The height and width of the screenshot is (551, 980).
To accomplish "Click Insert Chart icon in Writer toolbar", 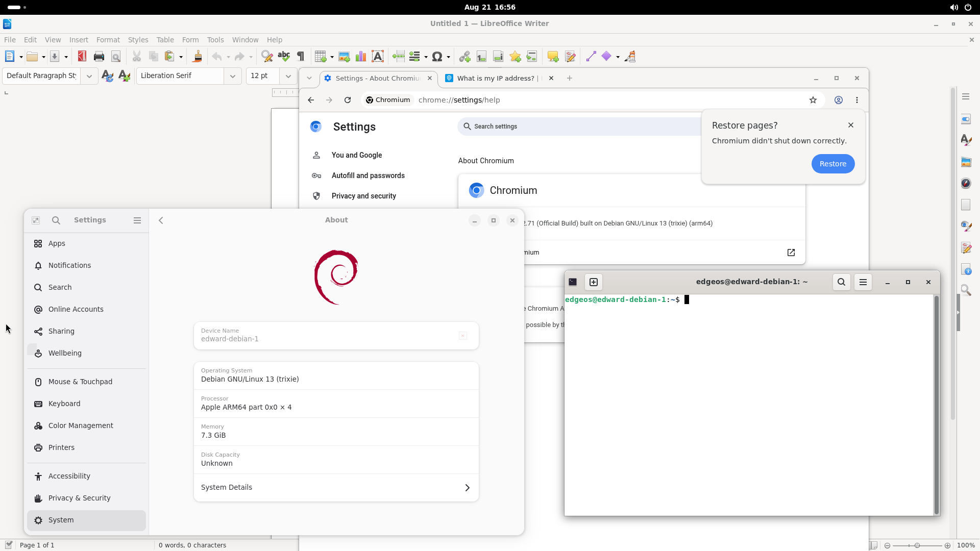I will pyautogui.click(x=361, y=57).
